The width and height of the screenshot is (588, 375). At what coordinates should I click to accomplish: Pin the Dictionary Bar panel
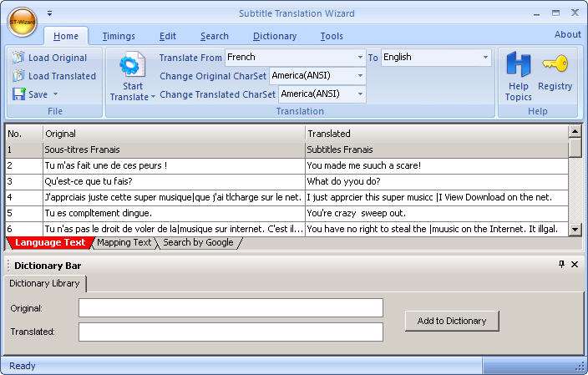click(561, 264)
